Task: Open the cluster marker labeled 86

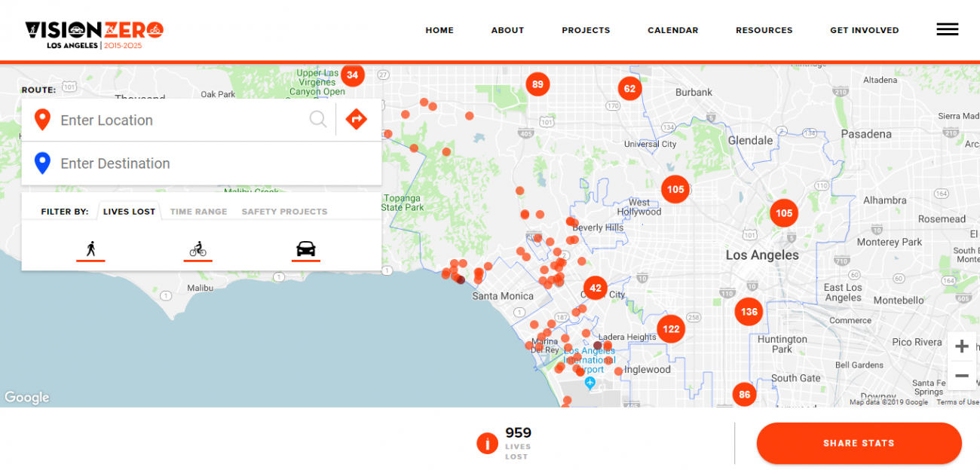Action: click(744, 394)
